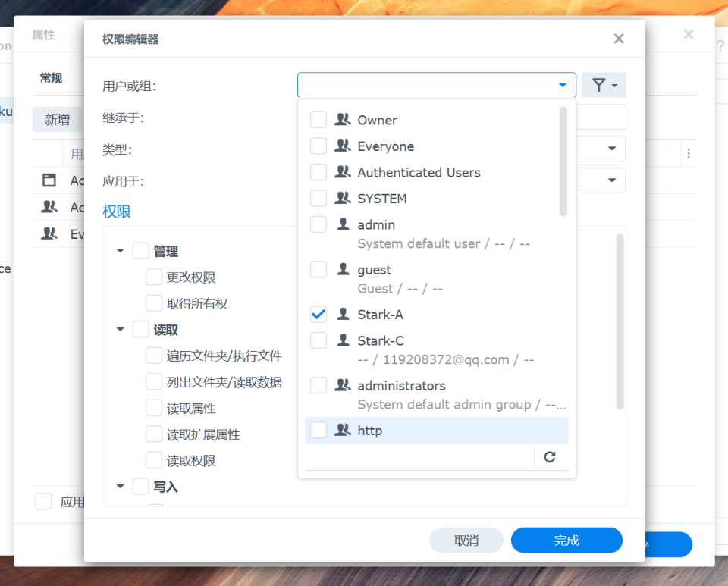Click the administrators group icon

coord(343,386)
